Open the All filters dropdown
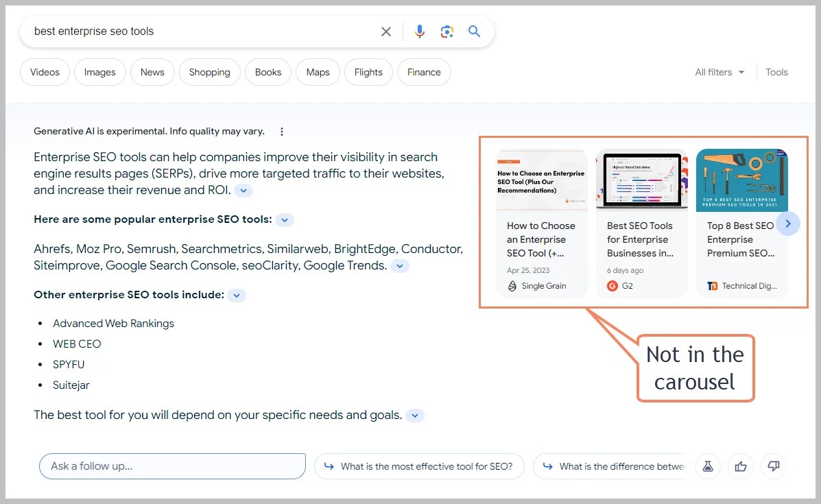 click(x=719, y=72)
